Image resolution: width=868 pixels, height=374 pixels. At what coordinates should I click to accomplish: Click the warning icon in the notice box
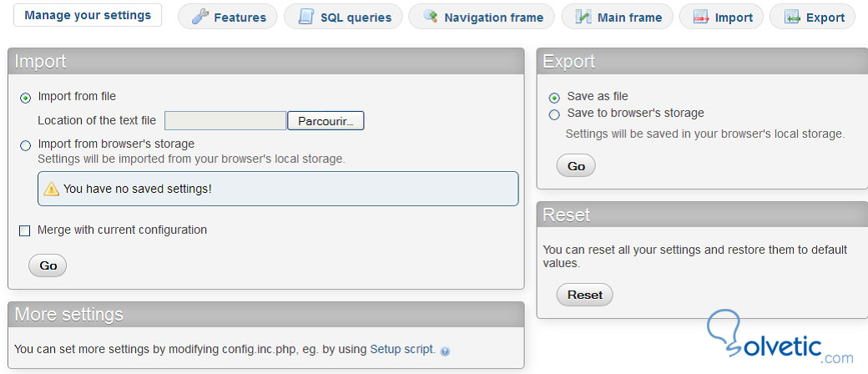coord(52,189)
